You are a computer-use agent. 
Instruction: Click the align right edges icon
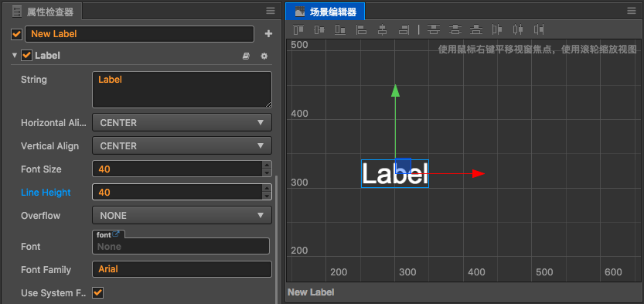point(404,29)
